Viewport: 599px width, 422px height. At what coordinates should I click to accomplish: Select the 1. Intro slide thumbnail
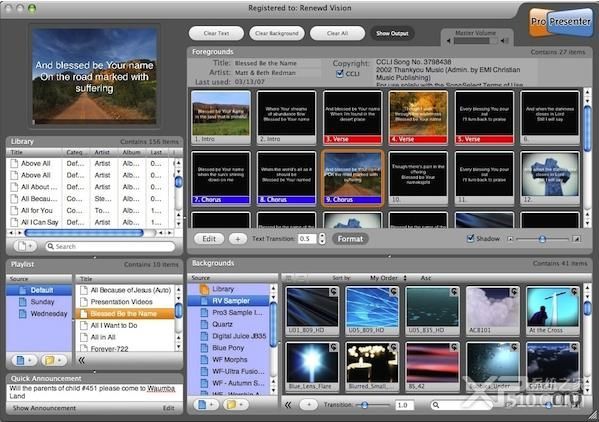point(221,117)
